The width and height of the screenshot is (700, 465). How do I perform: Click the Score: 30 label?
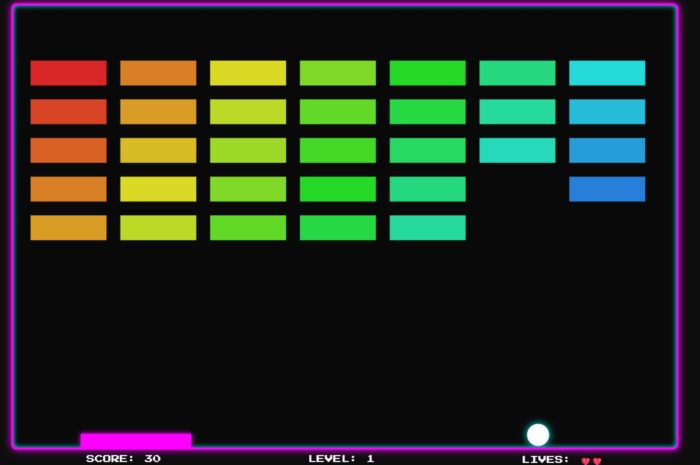[123, 459]
